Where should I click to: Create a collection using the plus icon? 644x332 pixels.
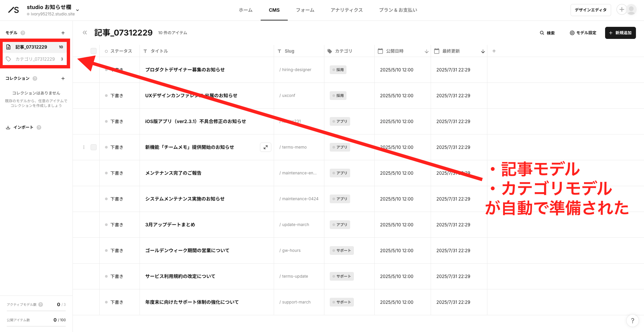[63, 78]
